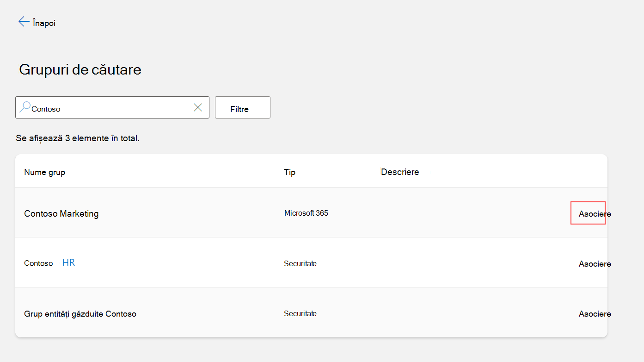The height and width of the screenshot is (362, 644).
Task: Click the back arrow icon
Action: pyautogui.click(x=24, y=22)
